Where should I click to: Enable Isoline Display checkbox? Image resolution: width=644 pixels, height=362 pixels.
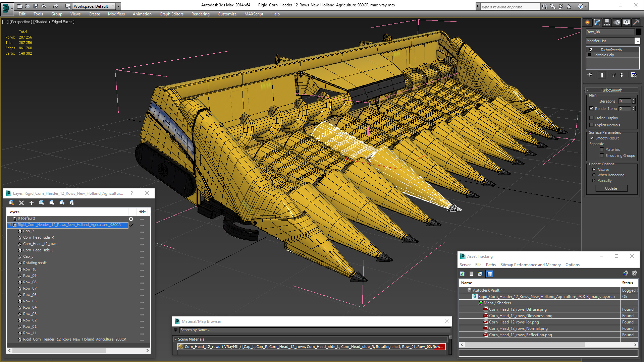(592, 118)
